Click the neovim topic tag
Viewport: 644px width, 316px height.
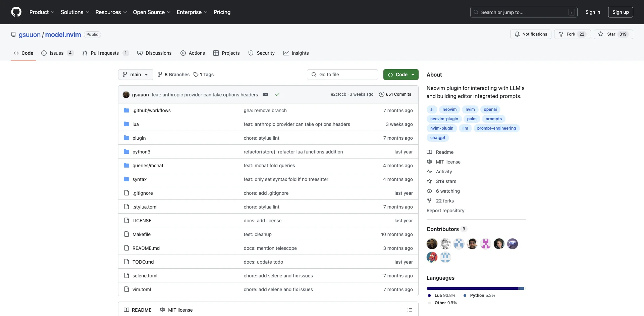point(449,109)
